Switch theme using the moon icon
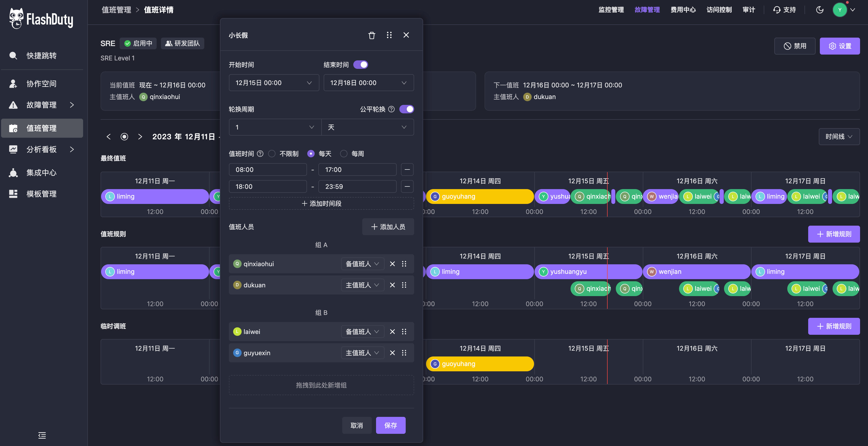868x446 pixels. coord(820,10)
